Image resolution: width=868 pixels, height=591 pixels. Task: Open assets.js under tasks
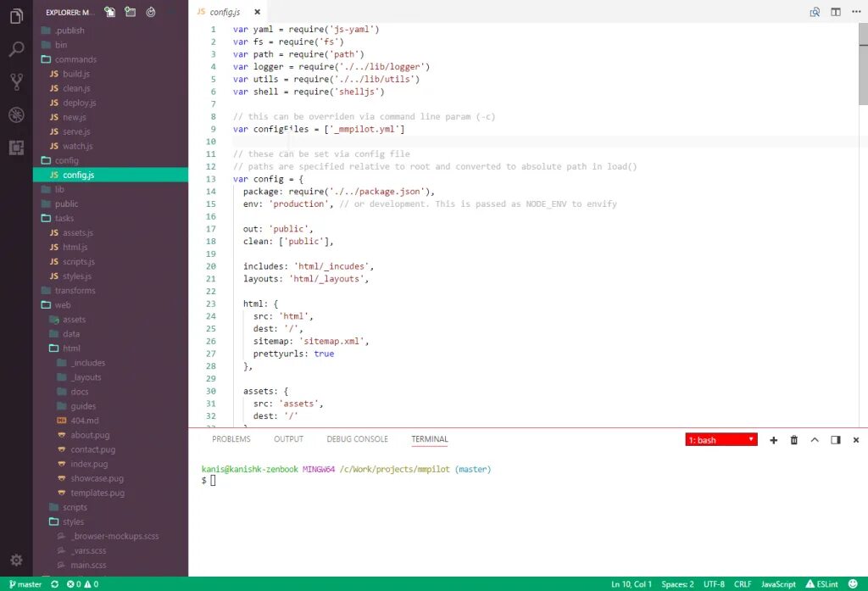pos(110,232)
